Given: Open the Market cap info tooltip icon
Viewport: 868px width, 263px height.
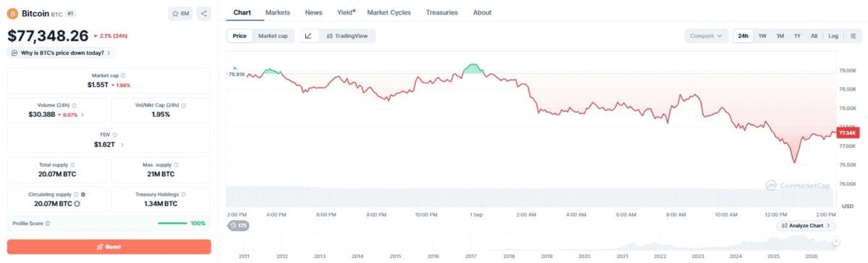Looking at the screenshot, I should pyautogui.click(x=123, y=75).
